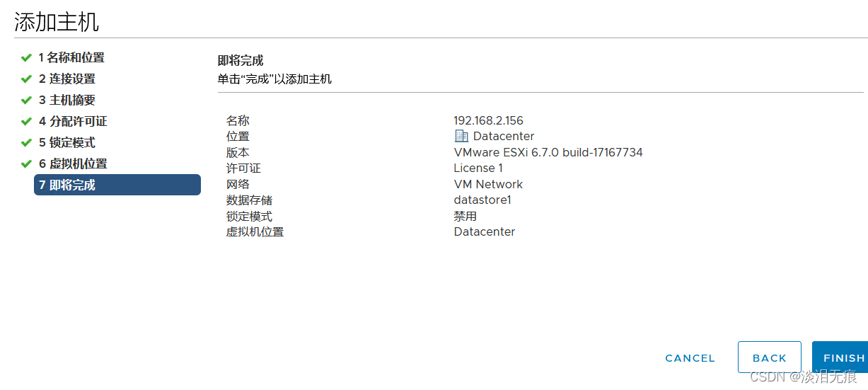Click the green checkmark beside 主机摘要

coord(26,100)
